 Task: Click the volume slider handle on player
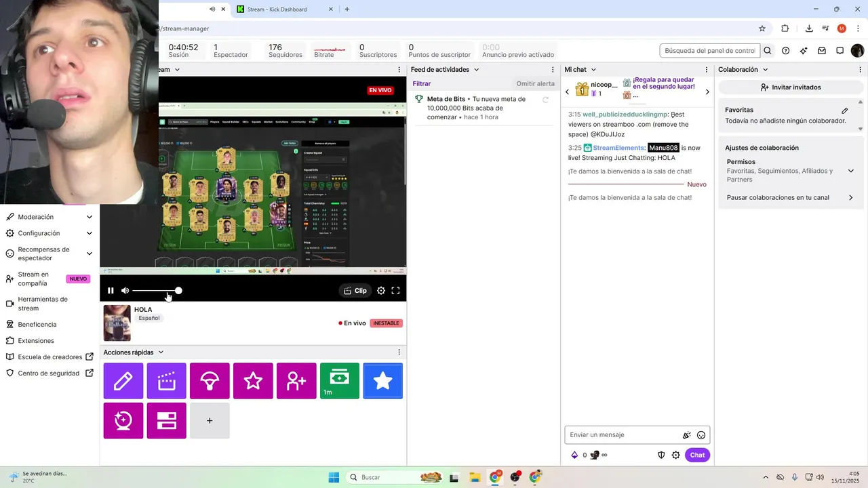coord(178,291)
